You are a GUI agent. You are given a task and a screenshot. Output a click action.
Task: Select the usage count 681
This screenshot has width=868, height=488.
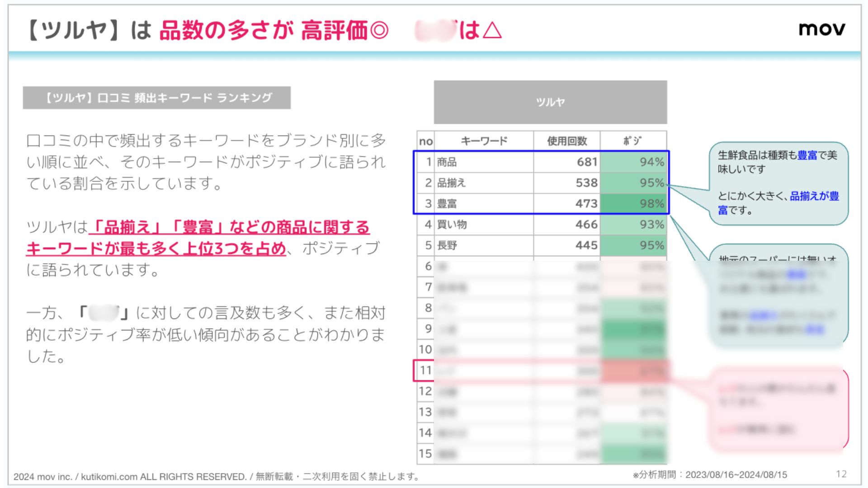567,162
